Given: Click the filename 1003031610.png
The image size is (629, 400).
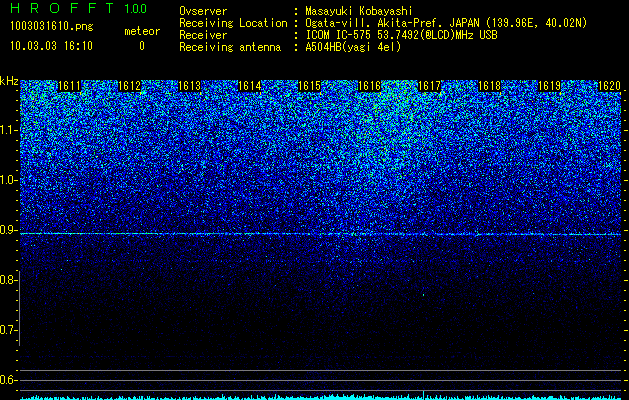Looking at the screenshot, I should click(x=52, y=26).
